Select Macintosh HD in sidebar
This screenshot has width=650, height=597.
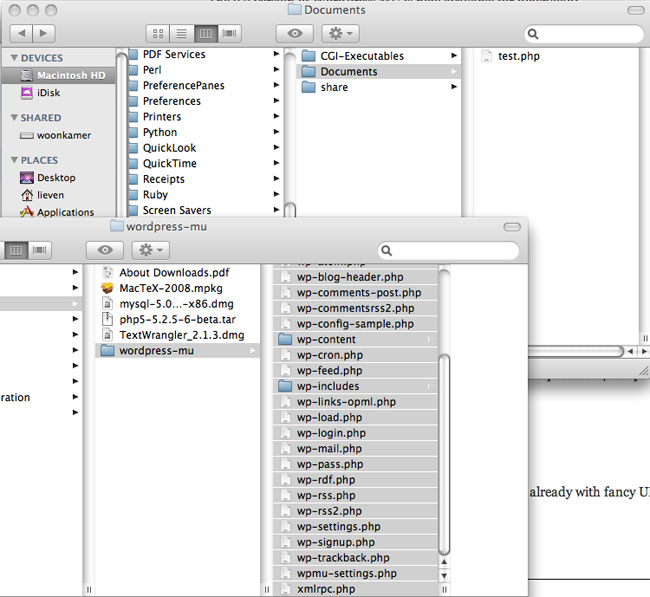(59, 75)
